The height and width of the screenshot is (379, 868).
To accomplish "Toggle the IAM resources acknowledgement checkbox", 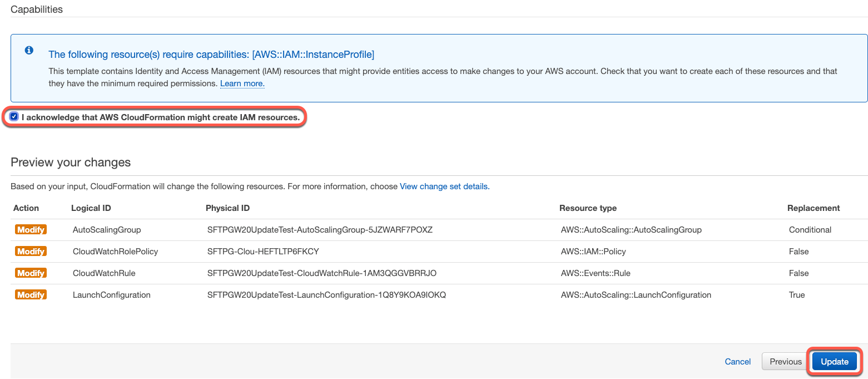I will click(14, 117).
